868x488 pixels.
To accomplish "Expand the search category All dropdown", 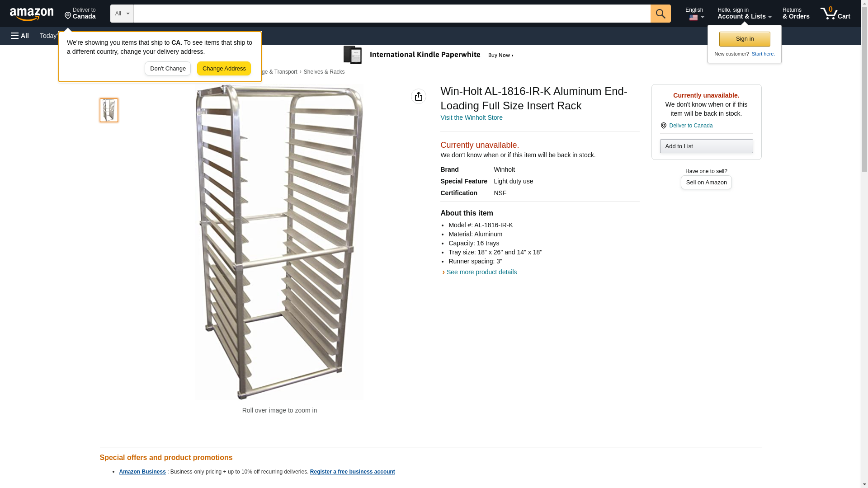I will point(122,14).
